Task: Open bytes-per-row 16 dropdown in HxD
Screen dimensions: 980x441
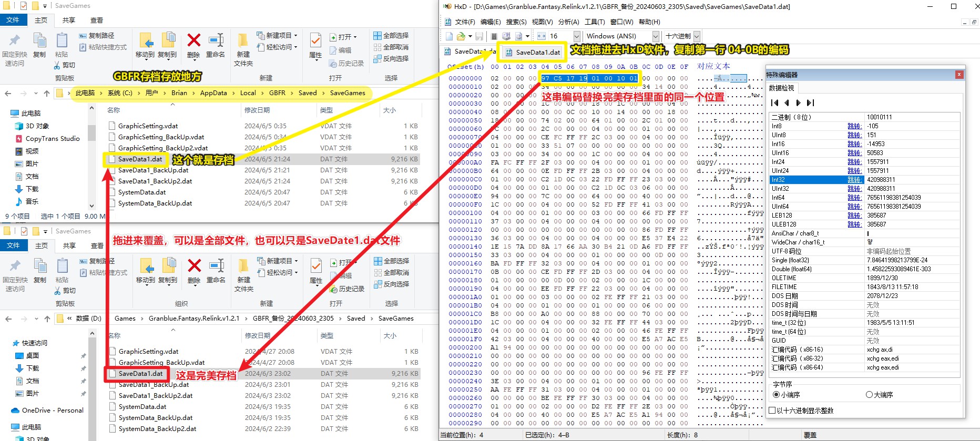Action: pos(577,36)
